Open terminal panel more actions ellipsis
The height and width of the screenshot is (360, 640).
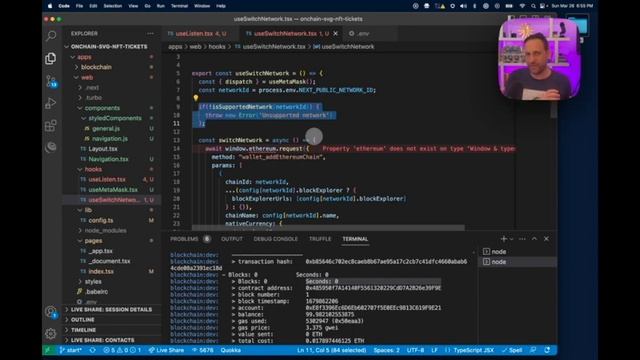pyautogui.click(x=522, y=239)
